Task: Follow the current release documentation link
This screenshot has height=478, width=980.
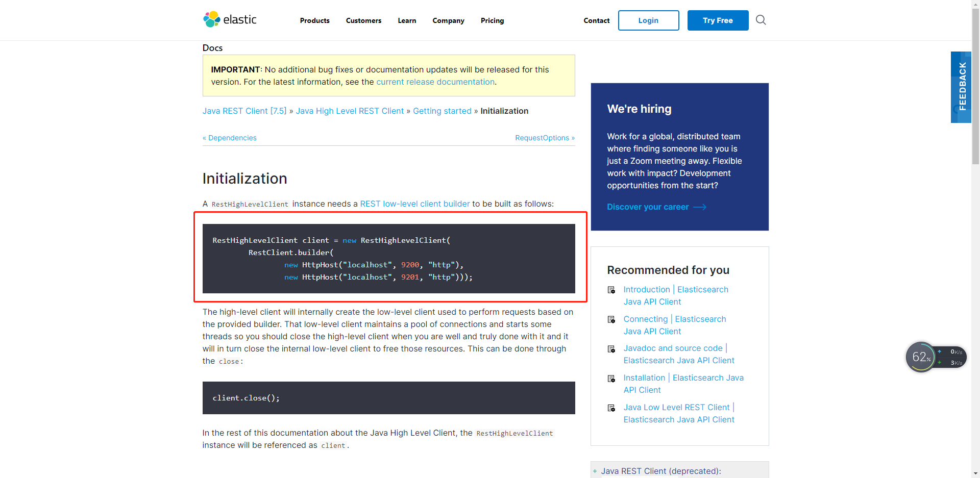Action: 435,82
